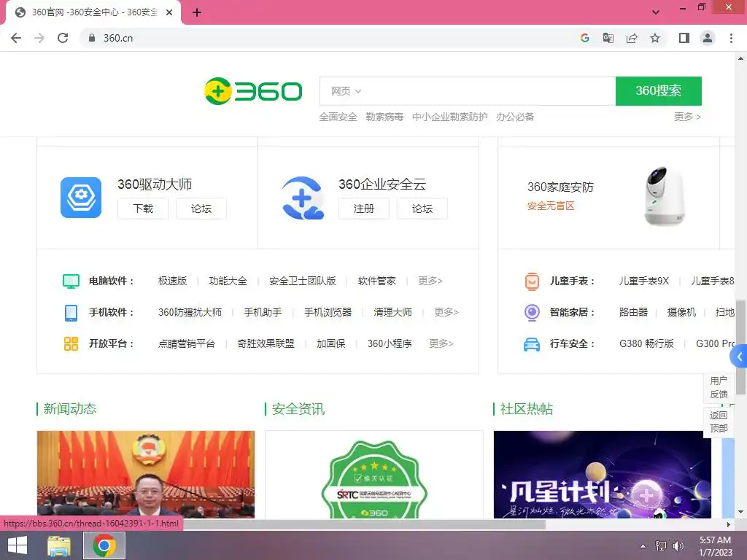Viewport: 747px width, 560px height.
Task: Close the 360官网 tab
Action: [169, 13]
